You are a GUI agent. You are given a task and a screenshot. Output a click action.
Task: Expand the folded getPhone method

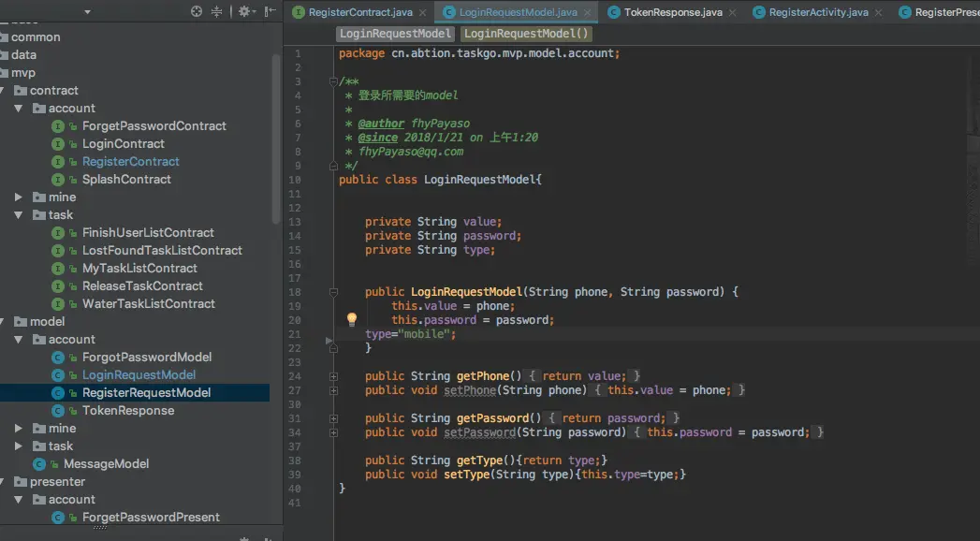pyautogui.click(x=334, y=376)
